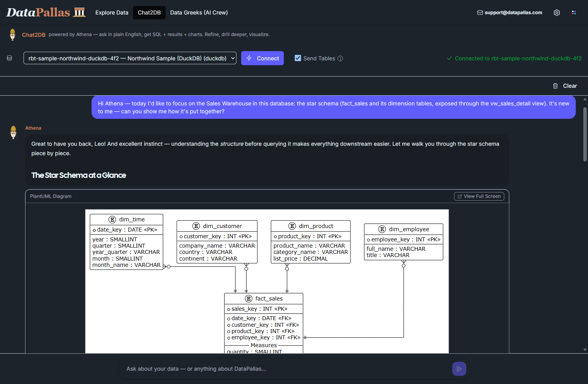Click the trash icon next to Clear
The width and height of the screenshot is (588, 384).
tap(555, 86)
